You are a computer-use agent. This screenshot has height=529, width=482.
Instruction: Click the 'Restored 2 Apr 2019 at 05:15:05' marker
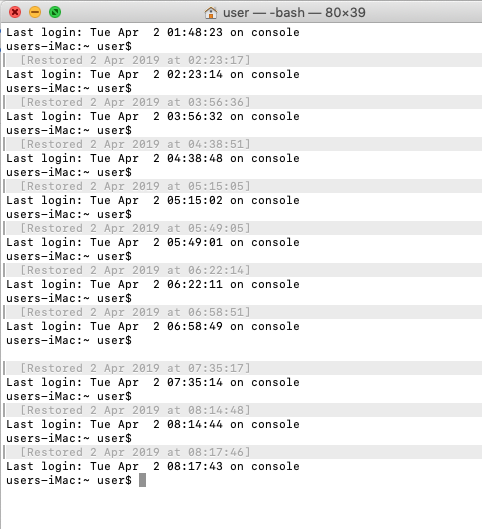tap(135, 186)
